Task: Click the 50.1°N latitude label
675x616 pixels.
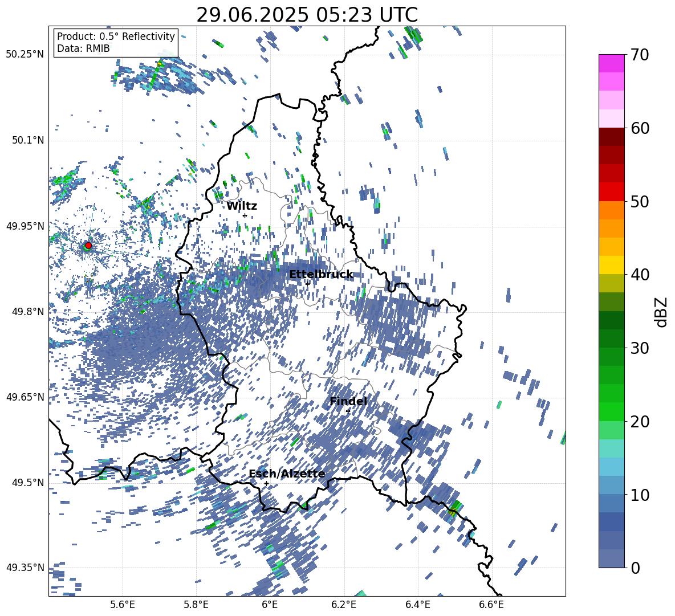Action: 27,140
